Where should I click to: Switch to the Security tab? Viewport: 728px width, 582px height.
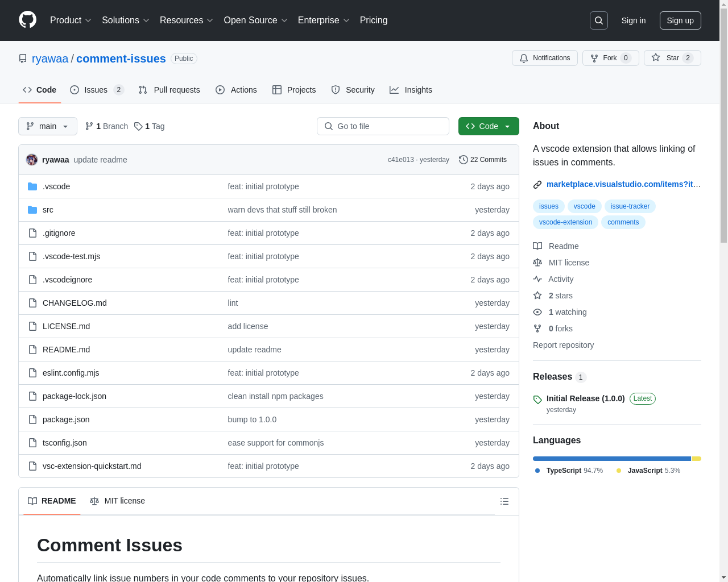(x=353, y=90)
